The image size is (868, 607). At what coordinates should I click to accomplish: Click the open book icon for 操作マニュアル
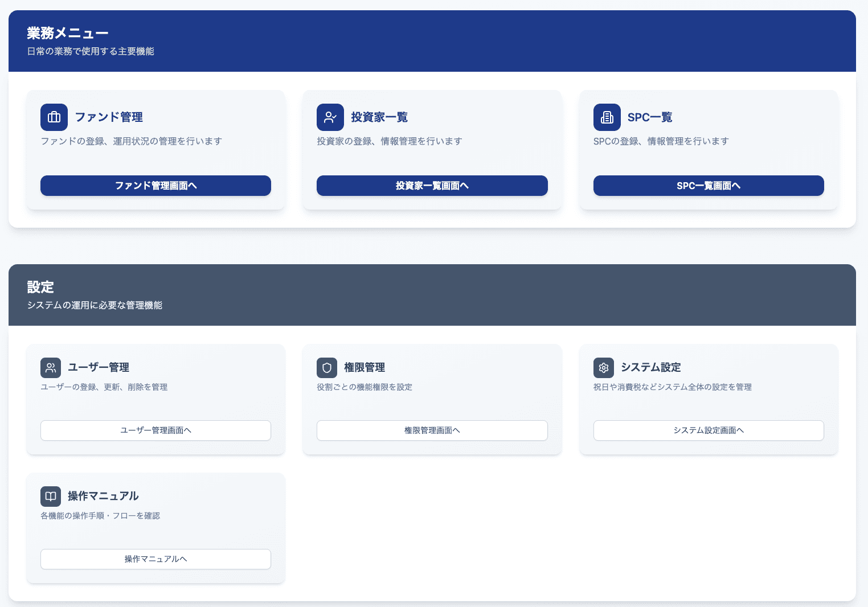pyautogui.click(x=51, y=497)
